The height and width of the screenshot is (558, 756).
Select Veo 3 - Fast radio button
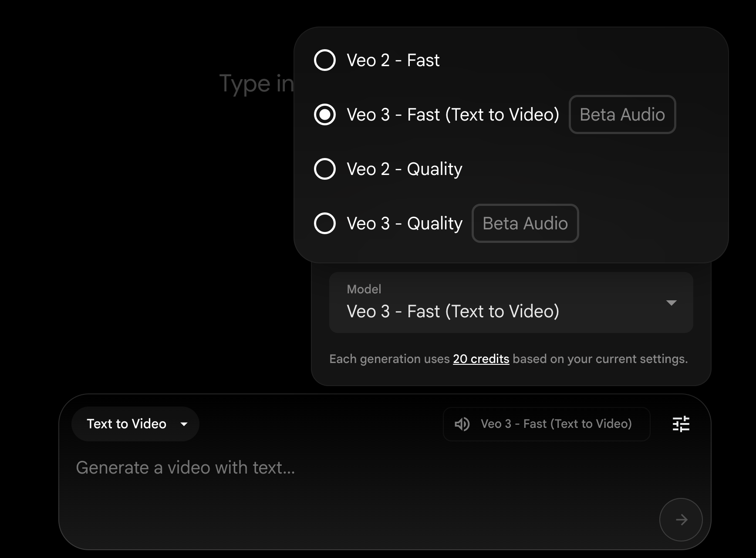(325, 114)
